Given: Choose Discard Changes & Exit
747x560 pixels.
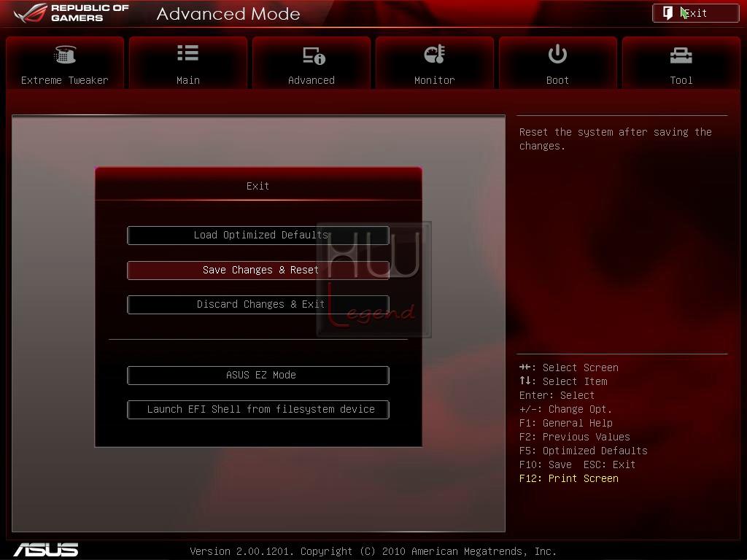Looking at the screenshot, I should (x=258, y=304).
